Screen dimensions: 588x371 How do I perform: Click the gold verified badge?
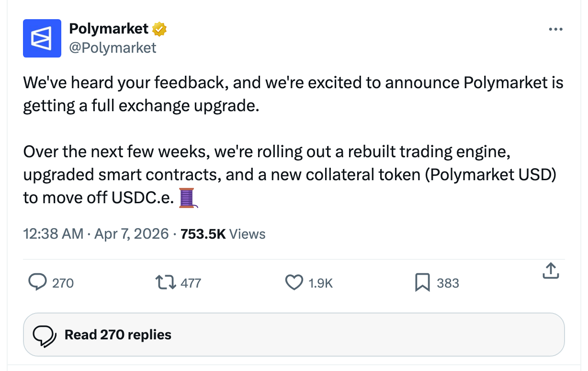click(x=159, y=29)
